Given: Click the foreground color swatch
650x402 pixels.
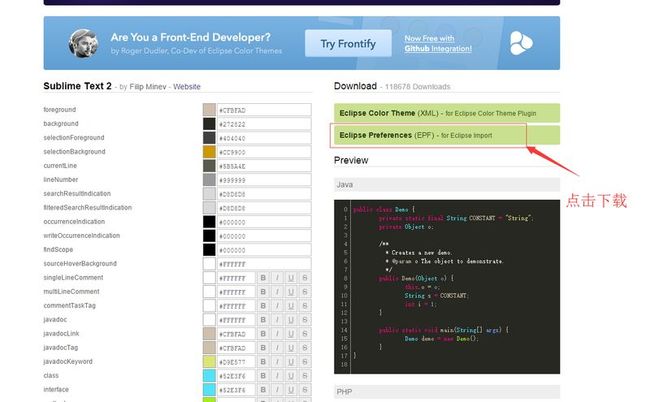Looking at the screenshot, I should coord(209,110).
